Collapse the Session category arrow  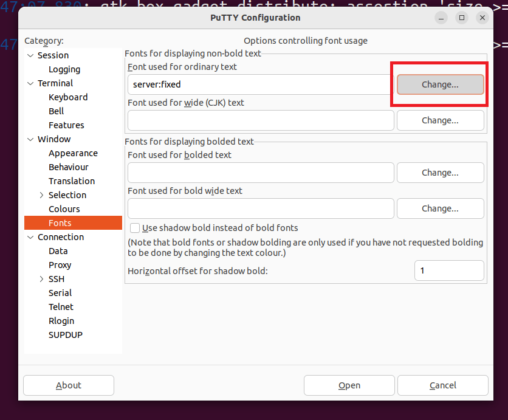(x=30, y=55)
